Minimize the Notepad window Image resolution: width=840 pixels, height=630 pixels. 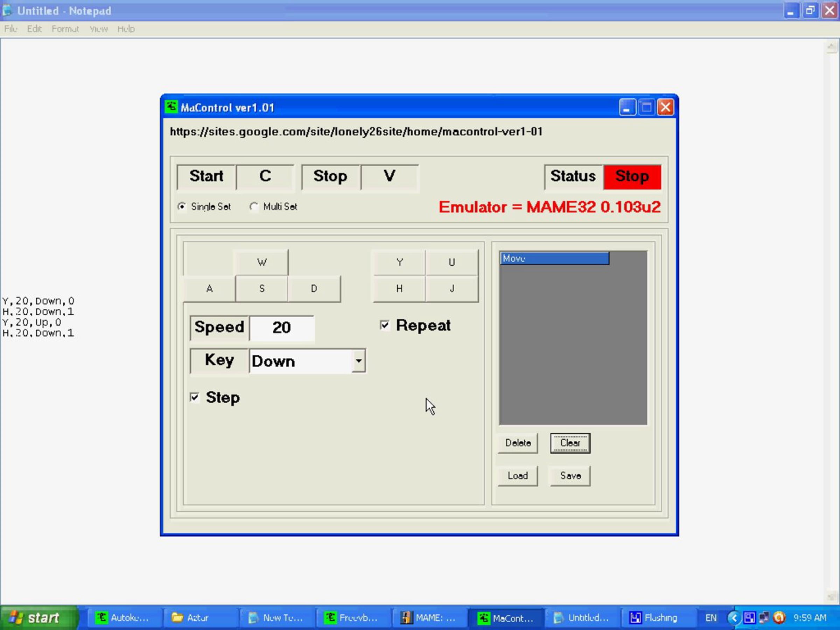[x=791, y=10]
